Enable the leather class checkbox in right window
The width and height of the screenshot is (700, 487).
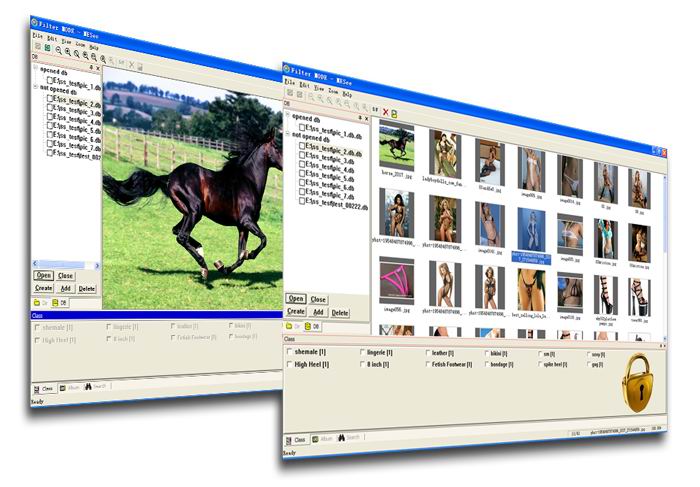click(x=428, y=353)
